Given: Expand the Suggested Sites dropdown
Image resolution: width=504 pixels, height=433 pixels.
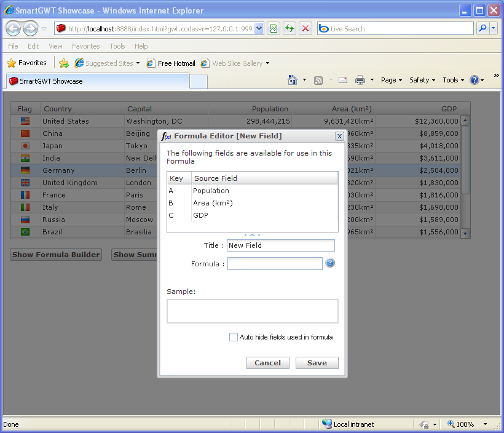Looking at the screenshot, I should click(x=138, y=63).
